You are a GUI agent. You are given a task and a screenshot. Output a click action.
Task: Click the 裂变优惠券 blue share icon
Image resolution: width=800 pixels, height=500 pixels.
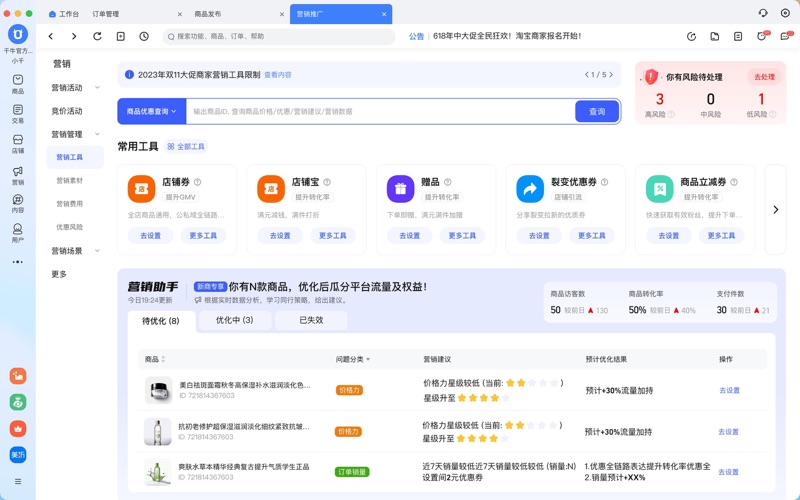530,188
